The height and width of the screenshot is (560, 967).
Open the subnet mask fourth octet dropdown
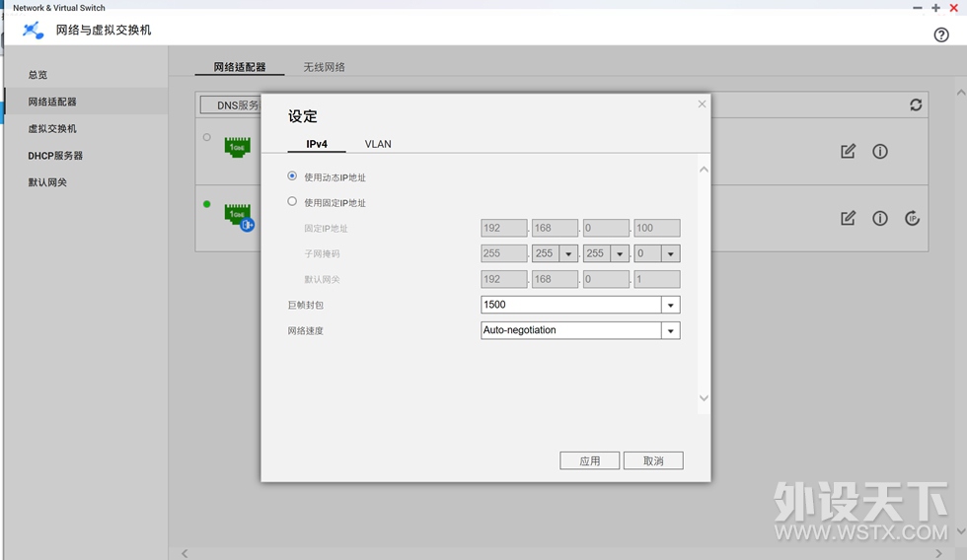(x=671, y=253)
